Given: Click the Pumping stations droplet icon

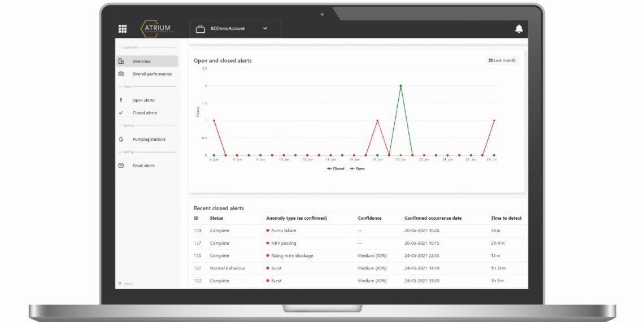Looking at the screenshot, I should (x=121, y=140).
